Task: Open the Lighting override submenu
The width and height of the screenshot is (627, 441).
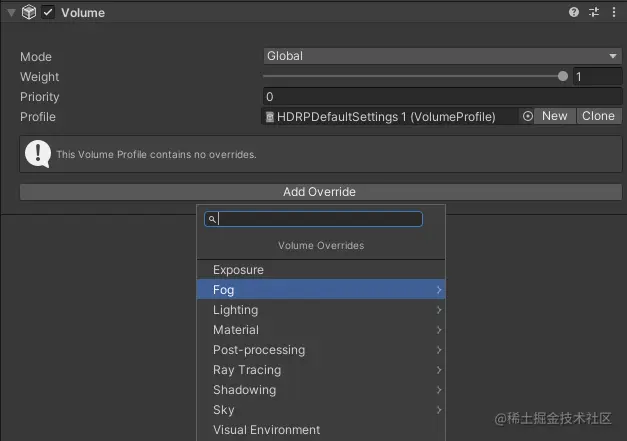Action: (x=321, y=310)
